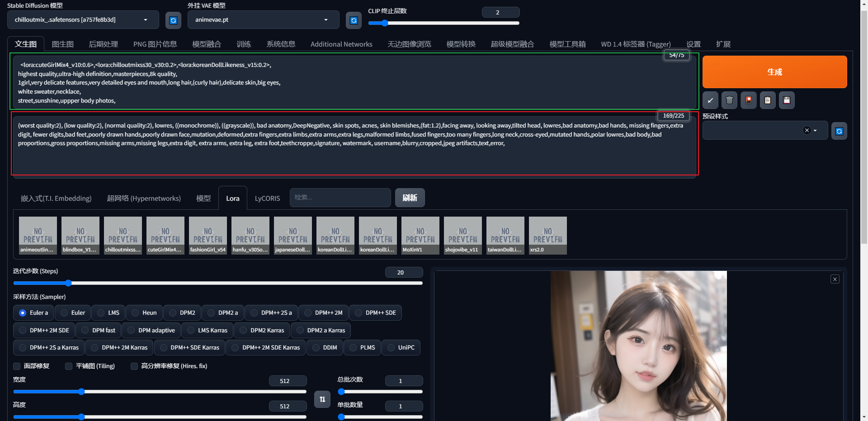This screenshot has height=421, width=868.
Task: Select the chilloutmixss Lora card
Action: click(123, 236)
